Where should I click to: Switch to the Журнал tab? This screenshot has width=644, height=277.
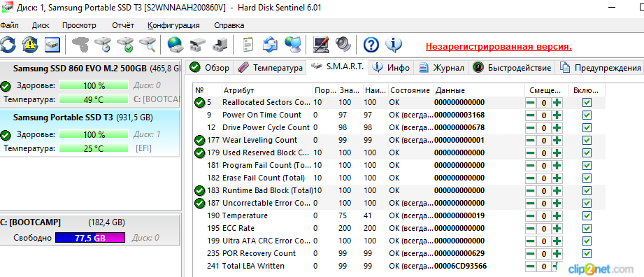point(442,68)
